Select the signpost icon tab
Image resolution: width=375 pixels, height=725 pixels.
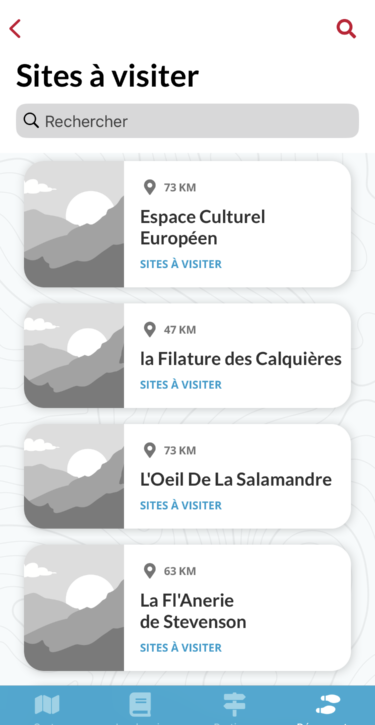pyautogui.click(x=234, y=705)
